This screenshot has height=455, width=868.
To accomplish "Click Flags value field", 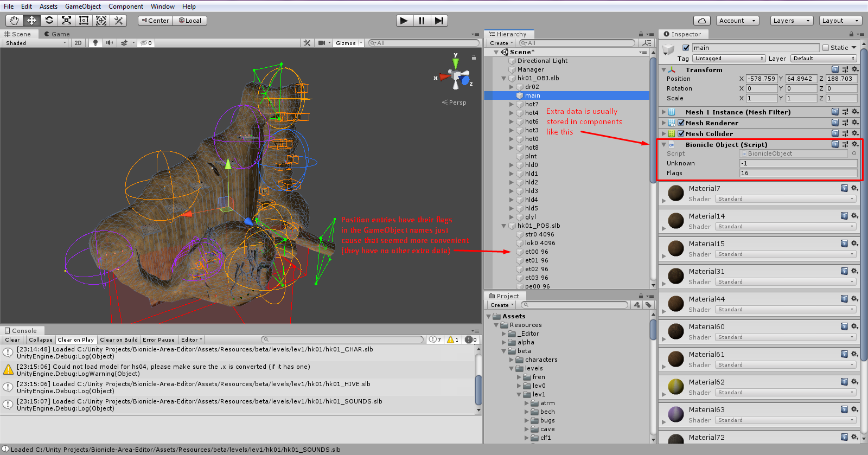I will 799,173.
